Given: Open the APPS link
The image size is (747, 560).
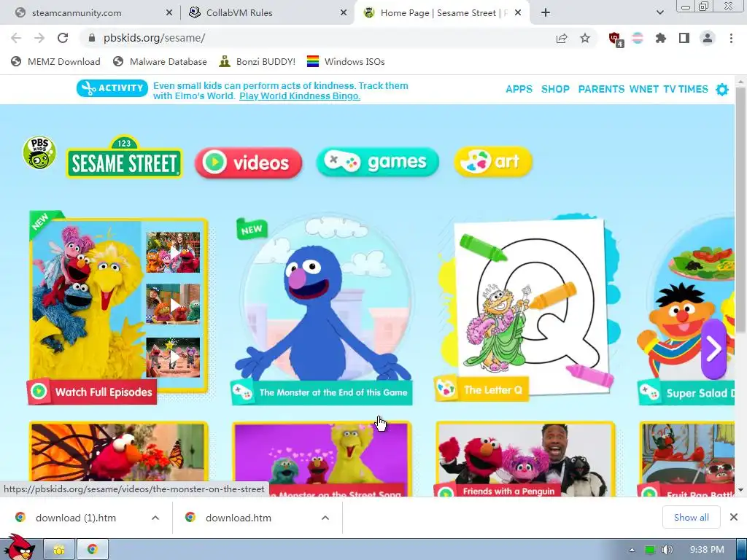Looking at the screenshot, I should pos(519,89).
